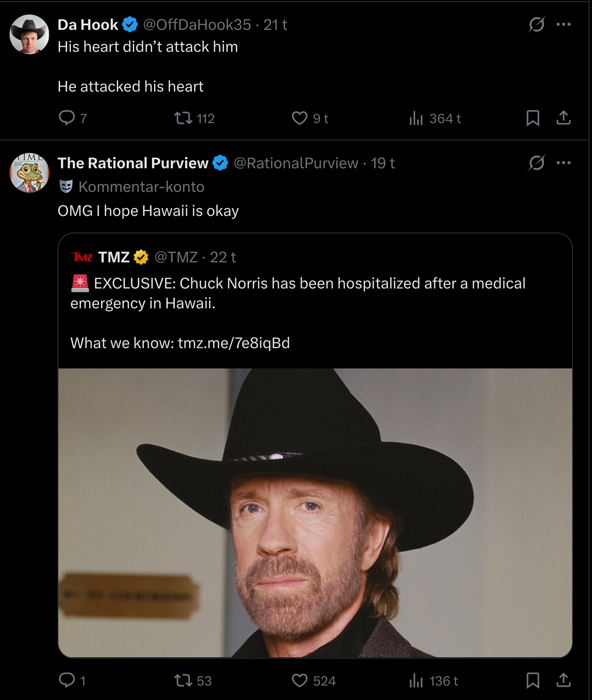Bookmark The Rational Purview's tweet
This screenshot has width=592, height=700.
coord(533,680)
